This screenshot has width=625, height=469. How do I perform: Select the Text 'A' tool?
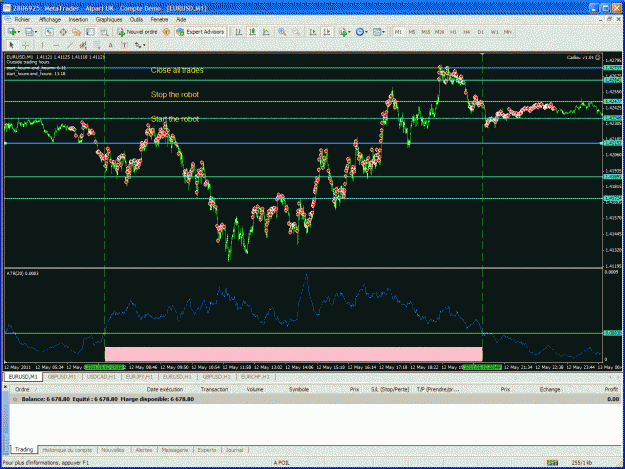click(x=111, y=45)
